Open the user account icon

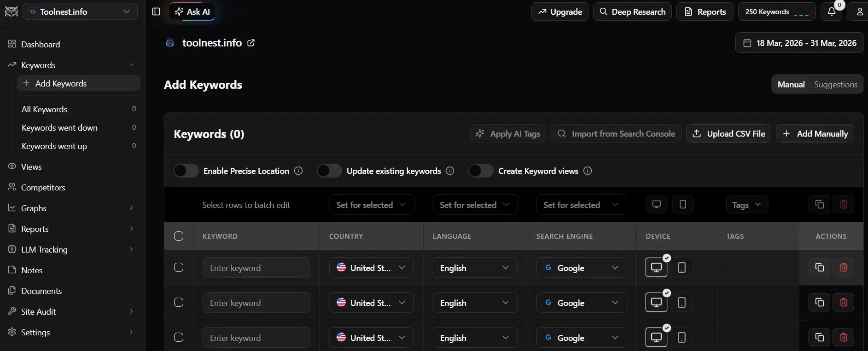(x=859, y=12)
